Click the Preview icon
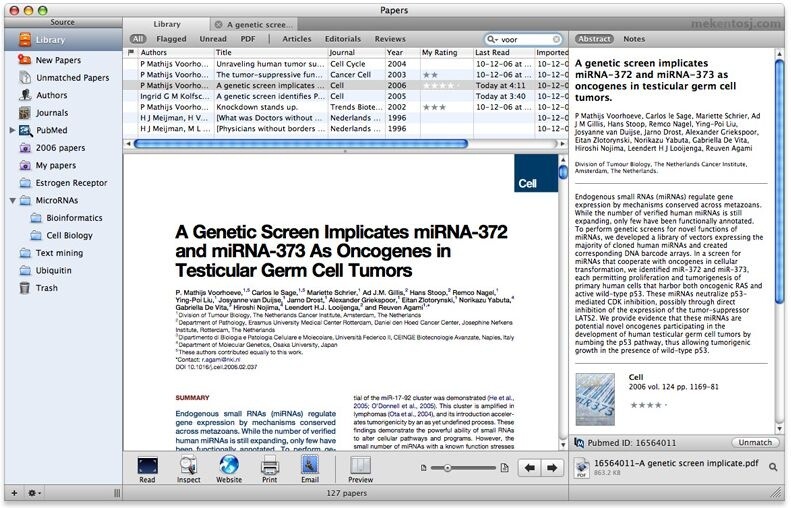791x508 pixels. pos(360,465)
